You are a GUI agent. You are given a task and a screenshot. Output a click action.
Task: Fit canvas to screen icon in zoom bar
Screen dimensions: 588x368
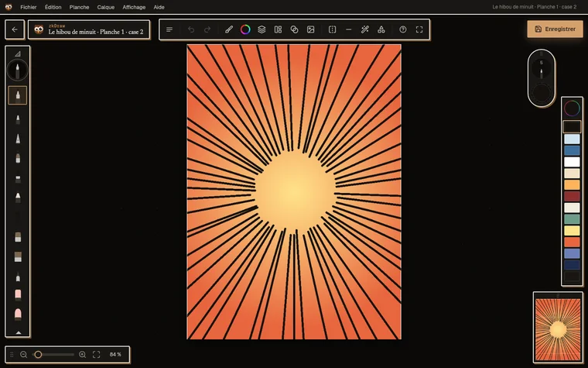tap(97, 355)
